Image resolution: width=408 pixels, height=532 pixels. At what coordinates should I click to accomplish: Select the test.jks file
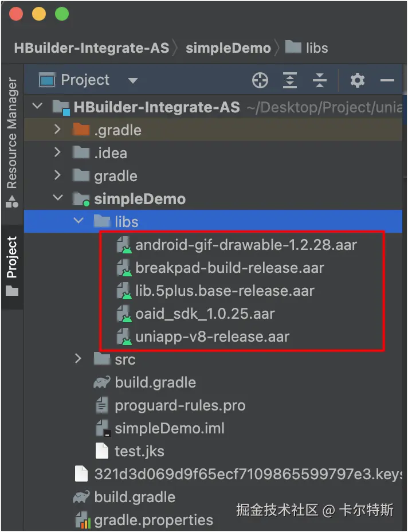click(x=139, y=451)
